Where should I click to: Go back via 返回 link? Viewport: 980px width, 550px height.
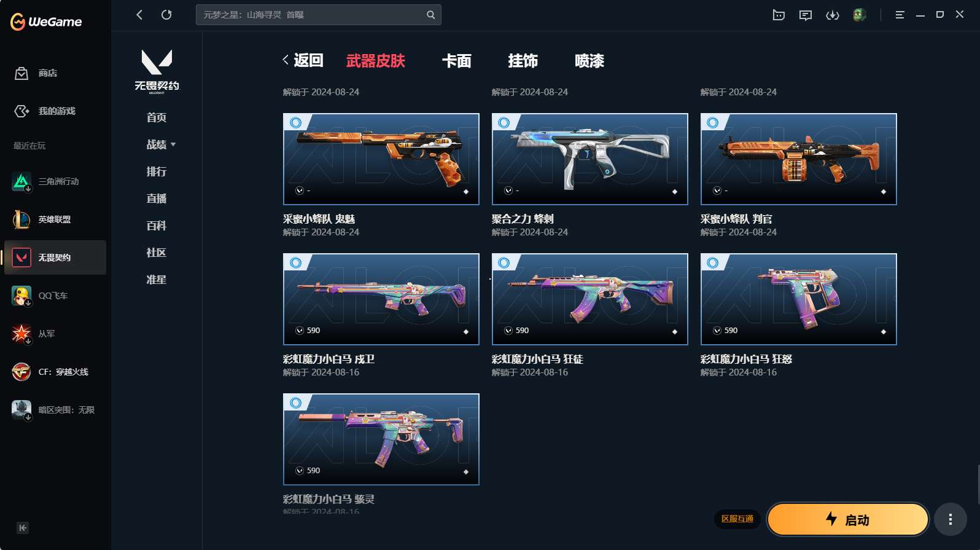[x=303, y=60]
